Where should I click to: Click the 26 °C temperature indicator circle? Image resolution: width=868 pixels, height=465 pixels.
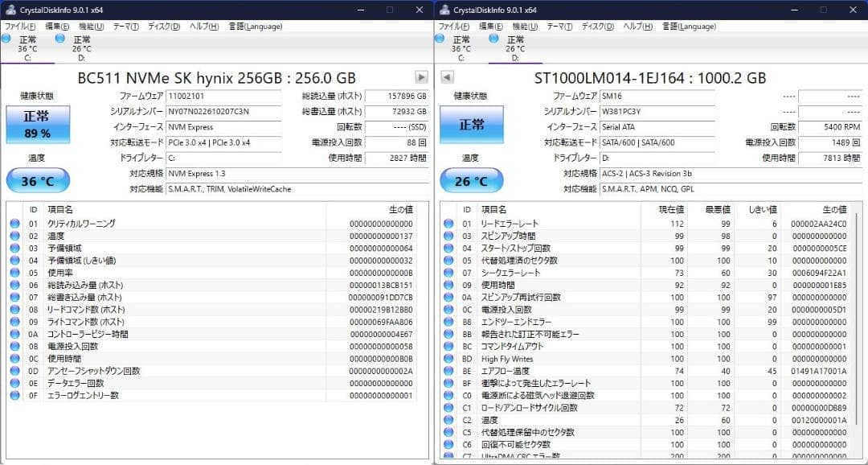tap(470, 180)
